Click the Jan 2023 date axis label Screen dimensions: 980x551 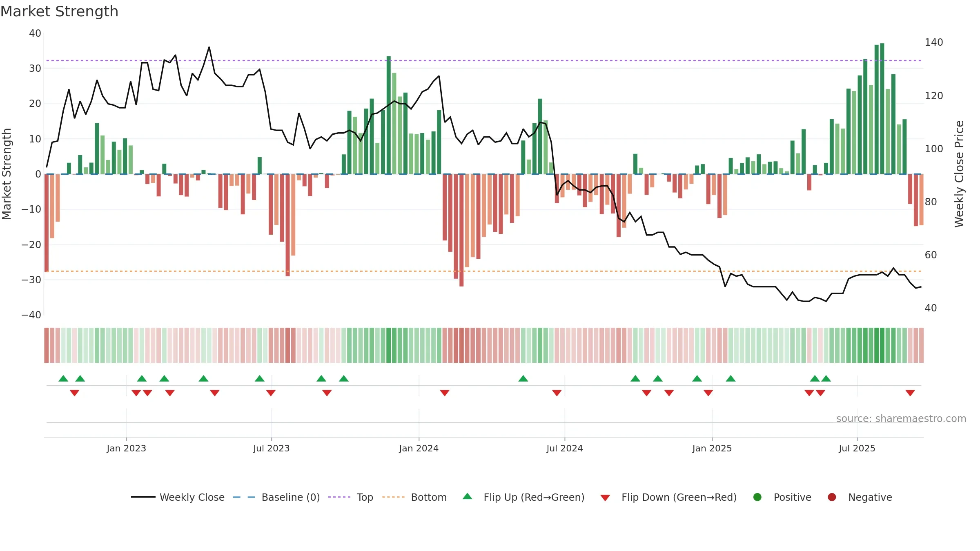coord(127,448)
